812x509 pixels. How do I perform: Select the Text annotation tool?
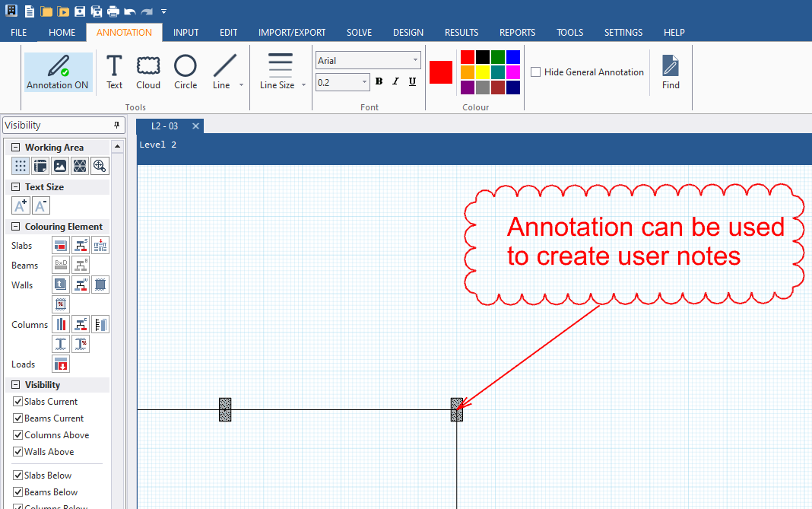(x=114, y=72)
